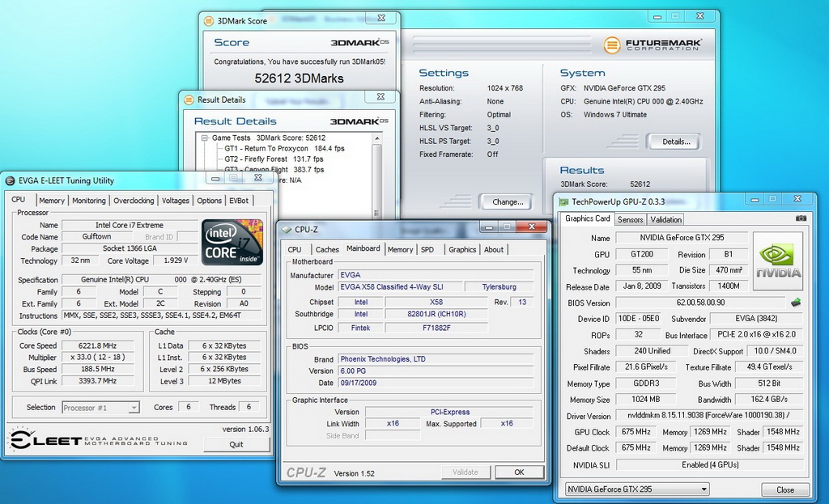Open the Validation tab in GPU-Z
The image size is (829, 504).
coord(665,219)
